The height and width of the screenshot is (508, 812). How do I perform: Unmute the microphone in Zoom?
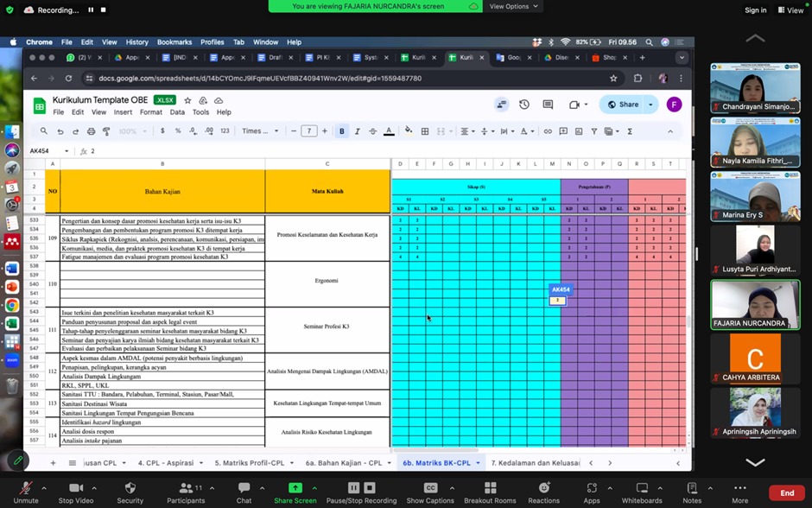[26, 492]
